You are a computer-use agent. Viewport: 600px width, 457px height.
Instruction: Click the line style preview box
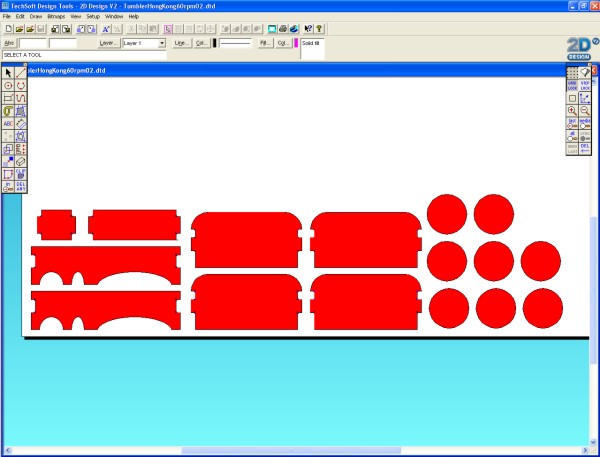point(235,43)
